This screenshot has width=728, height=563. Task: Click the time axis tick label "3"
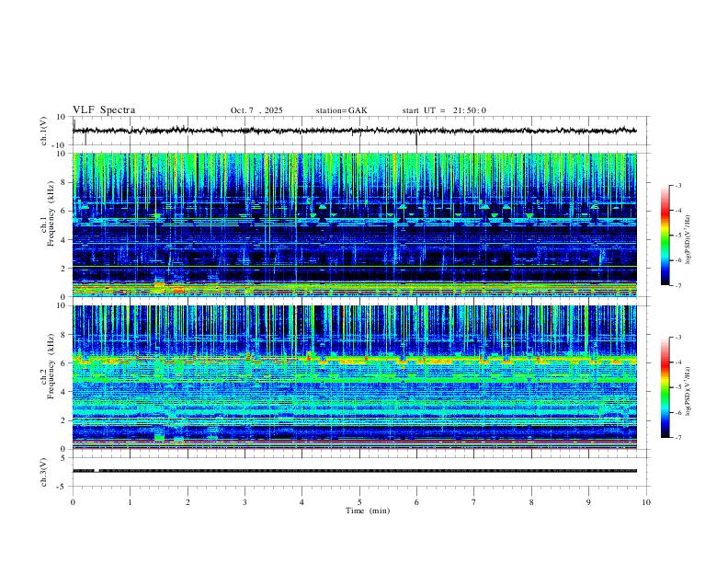pyautogui.click(x=245, y=502)
